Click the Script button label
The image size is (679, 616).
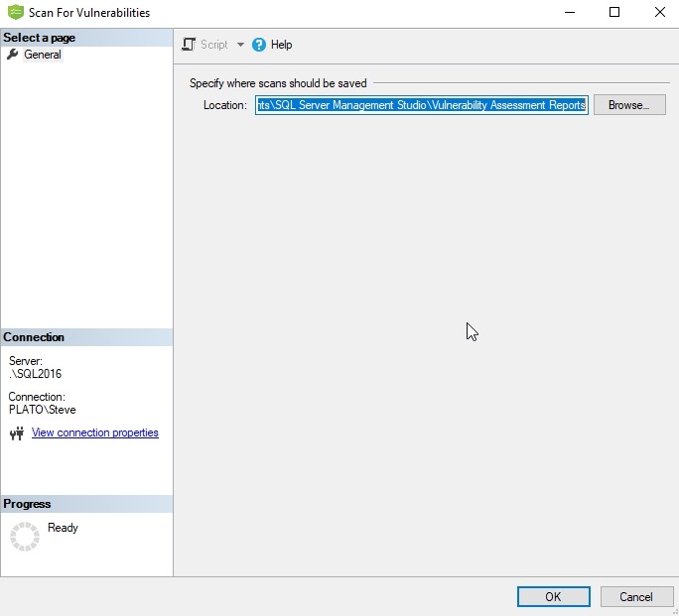pos(213,45)
